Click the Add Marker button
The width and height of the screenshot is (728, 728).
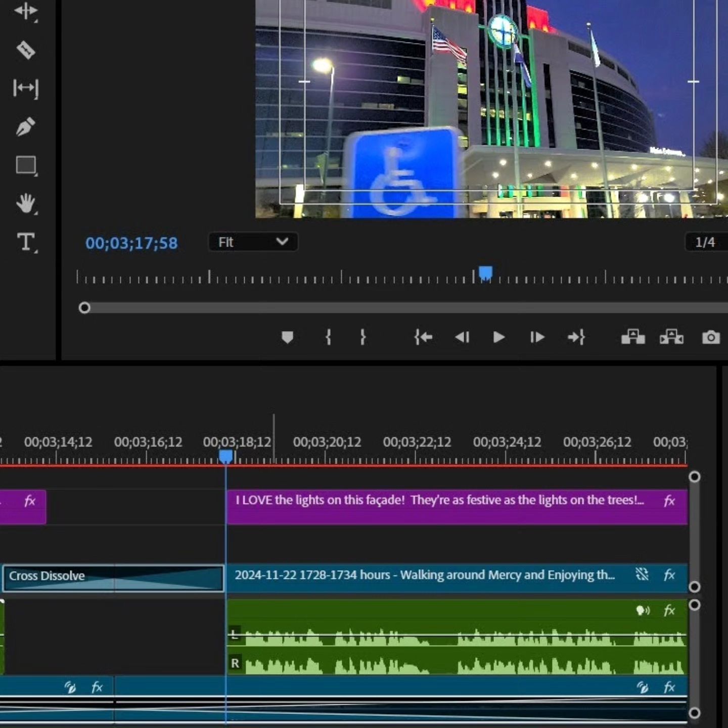[x=287, y=337]
